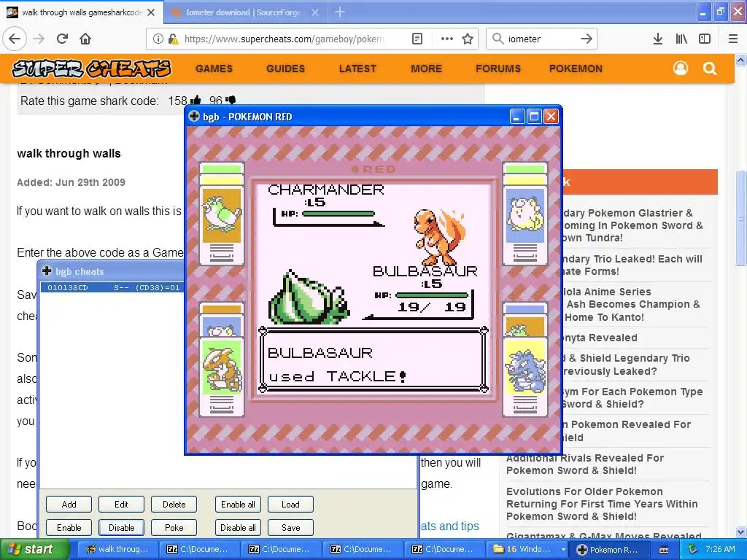Viewport: 747px width, 560px height.
Task: Open the POKEMON menu item
Action: pos(576,69)
